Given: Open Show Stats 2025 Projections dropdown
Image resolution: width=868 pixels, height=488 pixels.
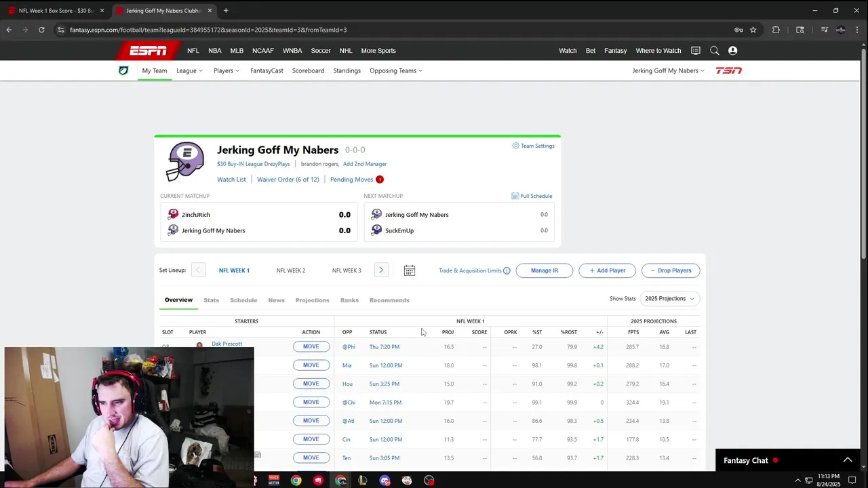Looking at the screenshot, I should point(669,299).
